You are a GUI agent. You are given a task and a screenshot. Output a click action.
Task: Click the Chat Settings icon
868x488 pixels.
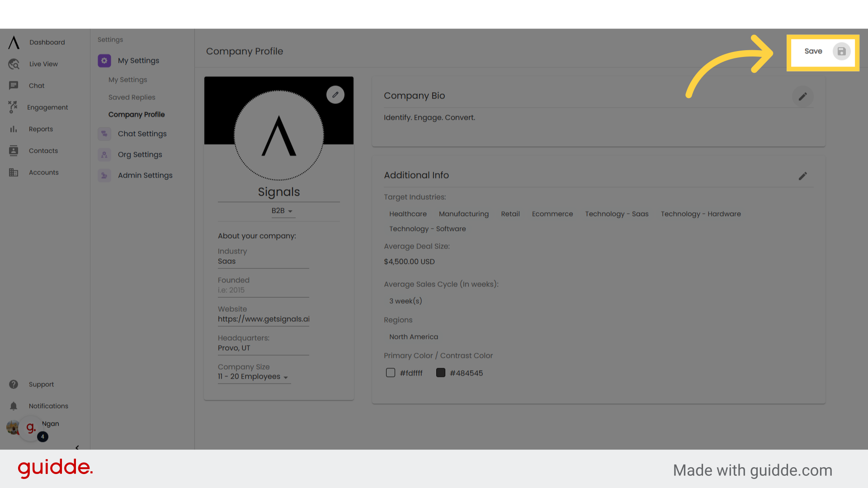click(104, 134)
